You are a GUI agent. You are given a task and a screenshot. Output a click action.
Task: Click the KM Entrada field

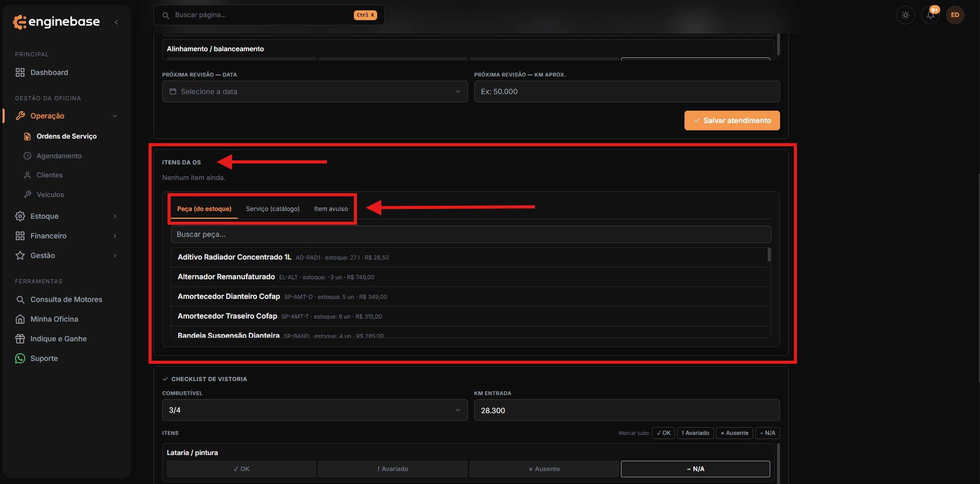tap(627, 410)
